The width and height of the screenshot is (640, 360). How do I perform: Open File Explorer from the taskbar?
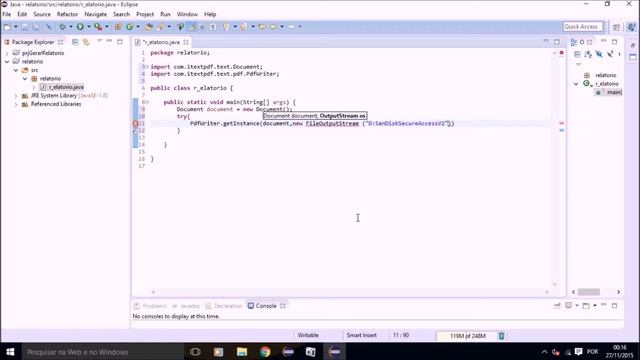pyautogui.click(x=242, y=351)
